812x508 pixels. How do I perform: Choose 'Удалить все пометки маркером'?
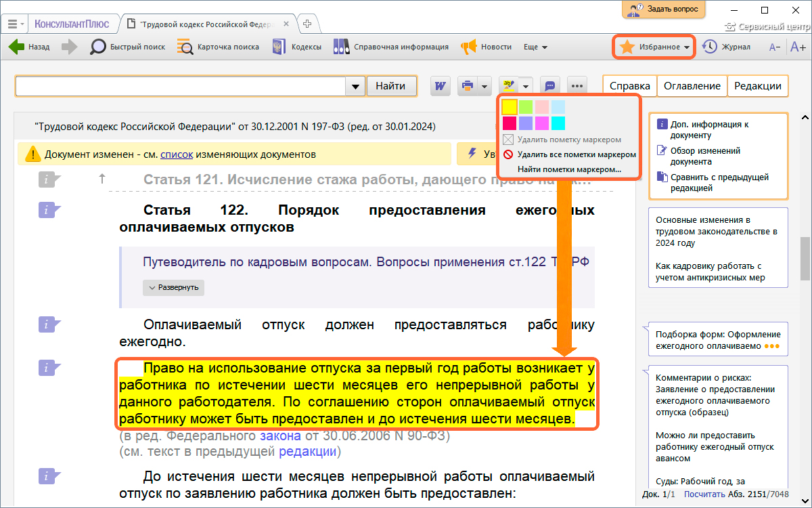click(x=570, y=154)
